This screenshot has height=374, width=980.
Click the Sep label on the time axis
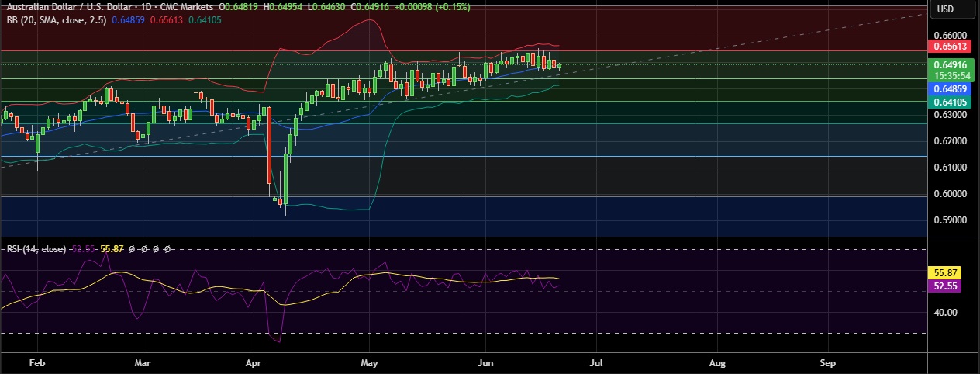point(828,362)
